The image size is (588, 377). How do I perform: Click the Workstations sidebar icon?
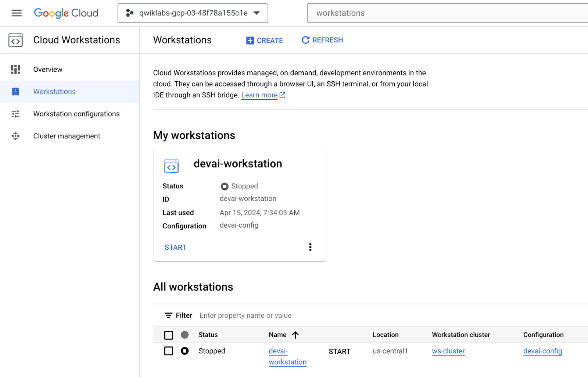[15, 92]
